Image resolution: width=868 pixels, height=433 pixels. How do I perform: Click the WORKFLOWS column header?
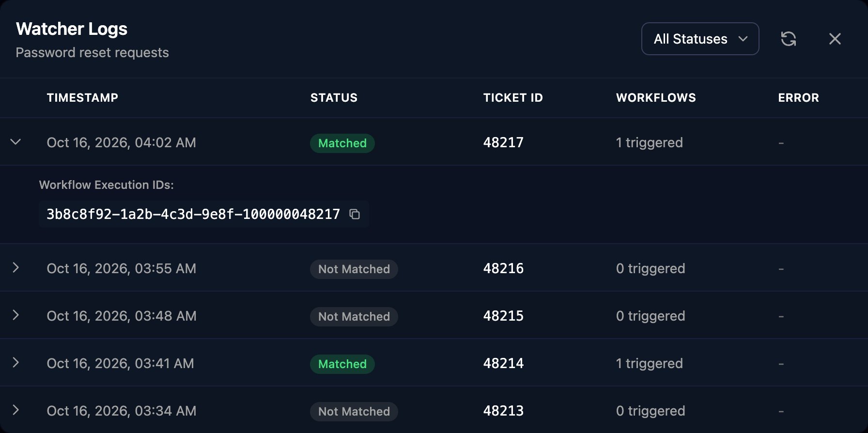pyautogui.click(x=656, y=98)
